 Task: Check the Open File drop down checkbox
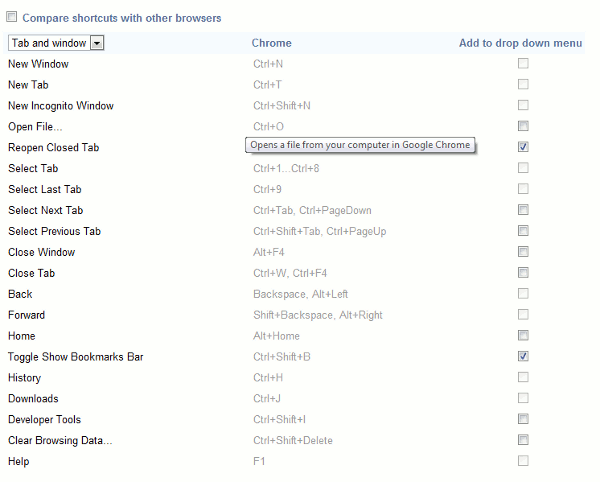[x=523, y=126]
